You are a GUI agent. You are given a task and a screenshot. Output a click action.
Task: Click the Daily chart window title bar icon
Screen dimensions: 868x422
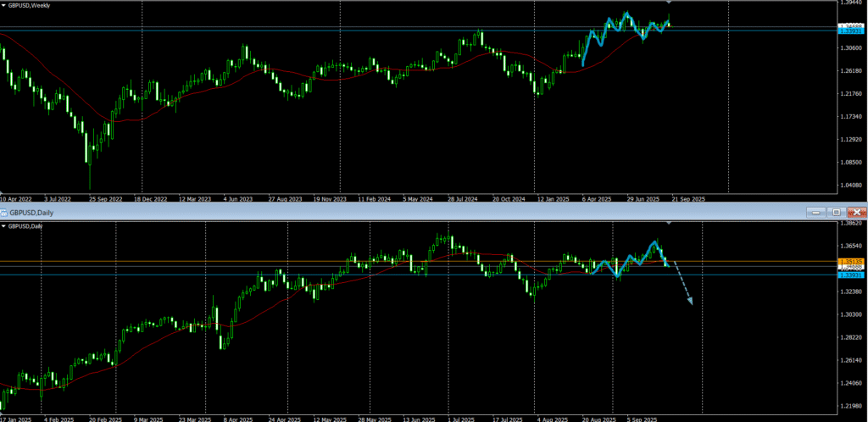click(5, 212)
